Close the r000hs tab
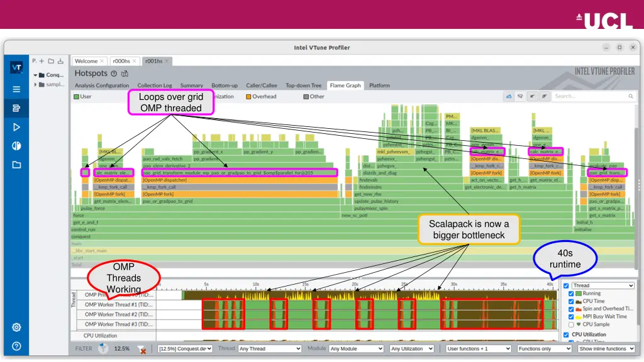 click(135, 61)
